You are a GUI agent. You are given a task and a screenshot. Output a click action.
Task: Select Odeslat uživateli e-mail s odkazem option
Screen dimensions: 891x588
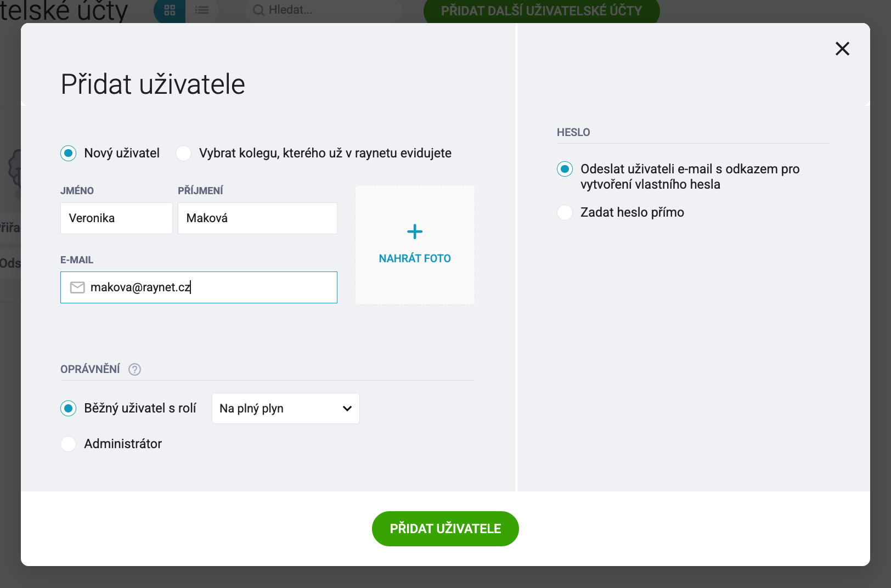click(x=565, y=169)
